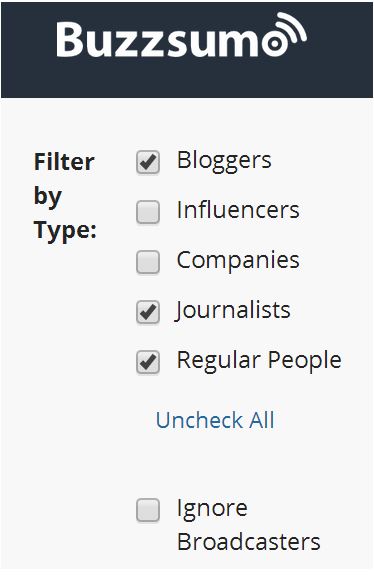Click the target dot in logo's final o

[274, 44]
